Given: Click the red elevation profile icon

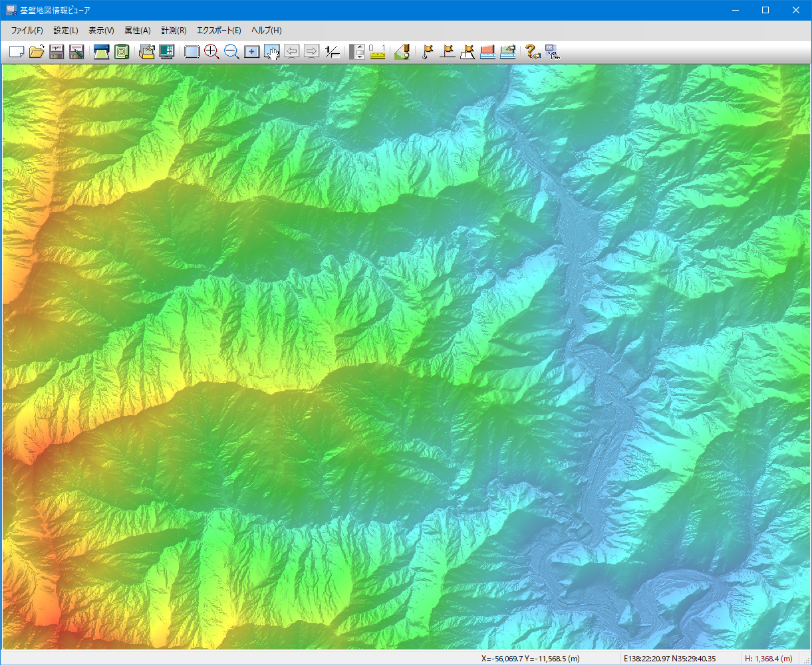Looking at the screenshot, I should tap(487, 51).
